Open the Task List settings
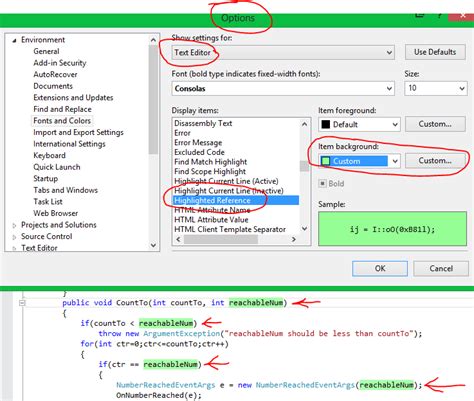The height and width of the screenshot is (401, 474). pos(48,202)
